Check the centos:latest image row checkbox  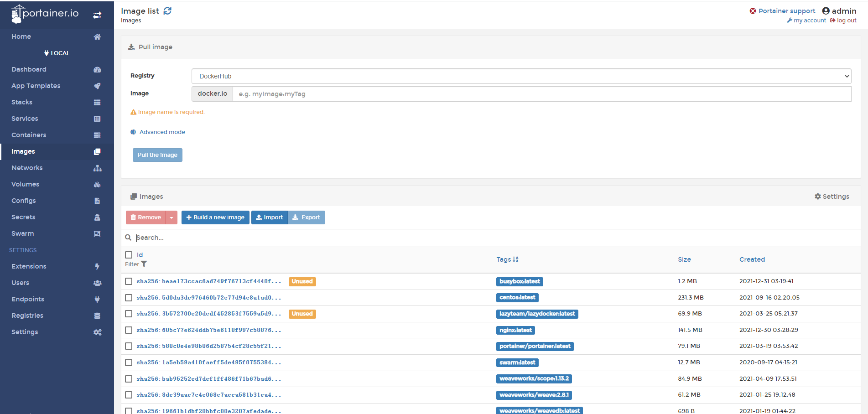click(x=129, y=298)
